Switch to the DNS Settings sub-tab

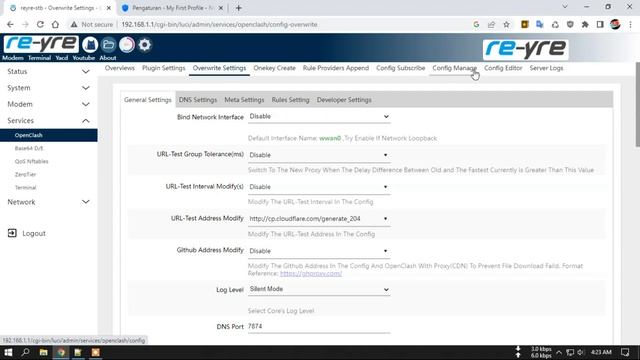tap(198, 100)
